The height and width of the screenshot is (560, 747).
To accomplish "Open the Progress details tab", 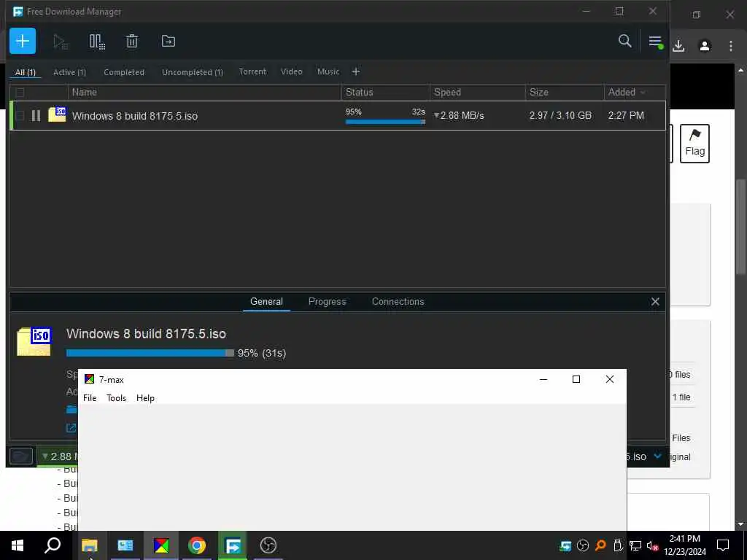I will point(328,301).
